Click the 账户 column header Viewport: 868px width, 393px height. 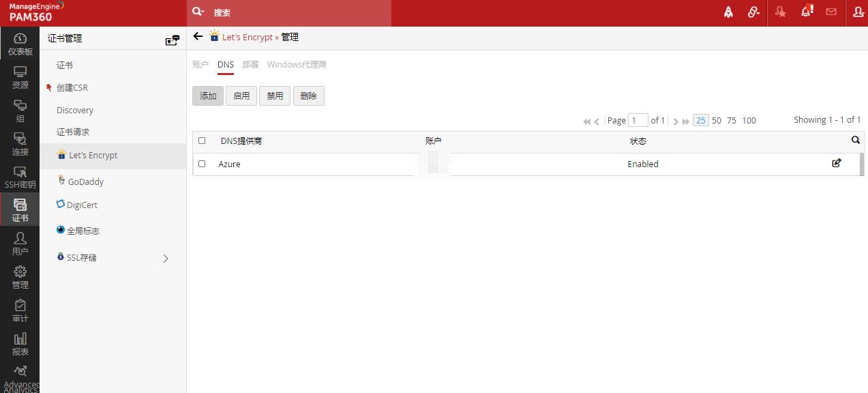click(x=434, y=141)
